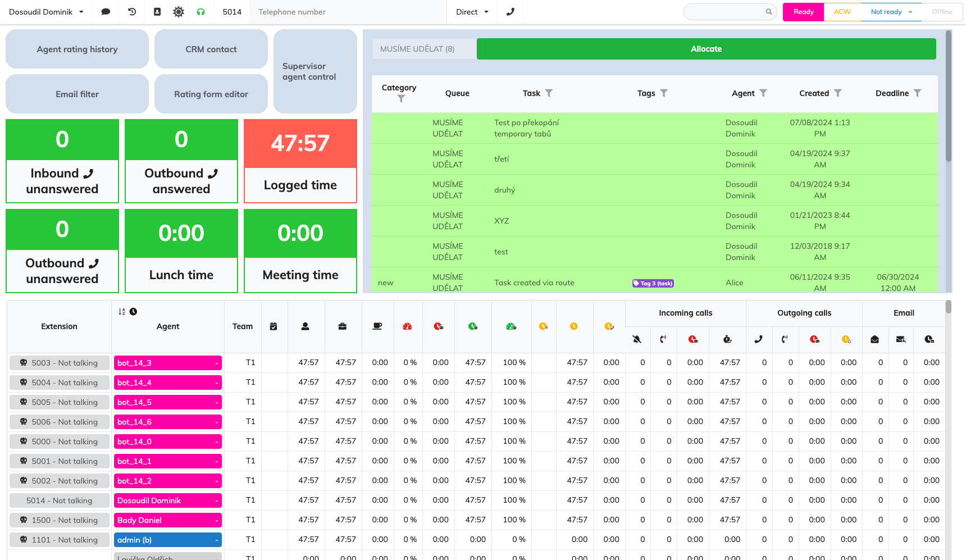
Task: Click the ringing phone icon under Incoming calls
Action: (x=663, y=339)
